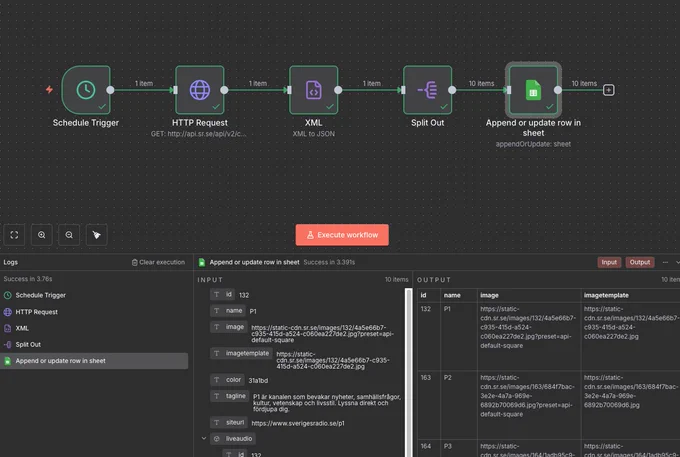The width and height of the screenshot is (680, 457).
Task: Click the XML node output connector dot
Action: [x=338, y=90]
